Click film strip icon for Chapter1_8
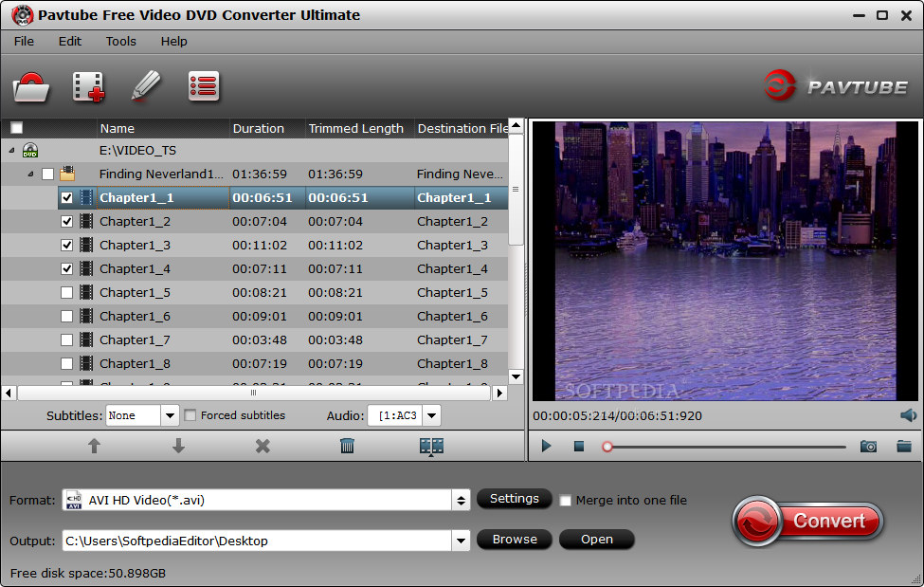This screenshot has width=924, height=587. [86, 363]
